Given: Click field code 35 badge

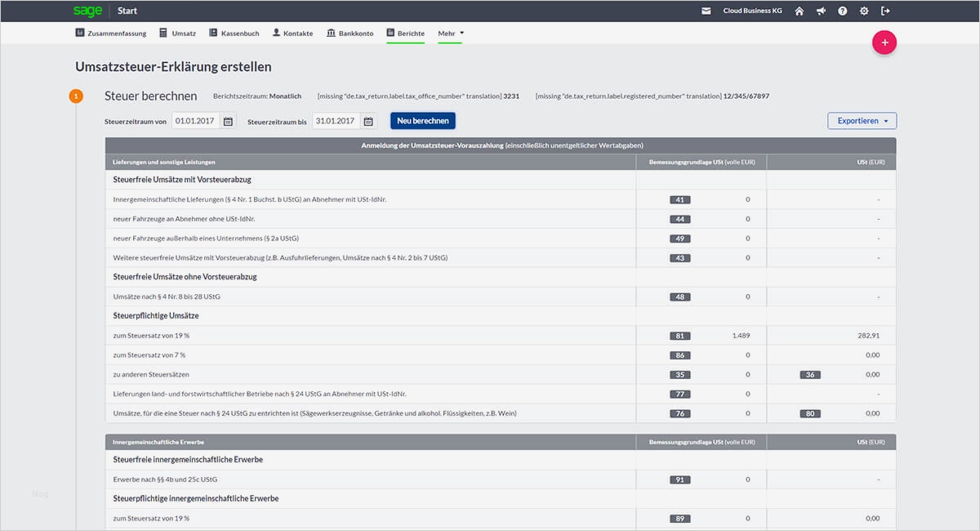Looking at the screenshot, I should (680, 375).
